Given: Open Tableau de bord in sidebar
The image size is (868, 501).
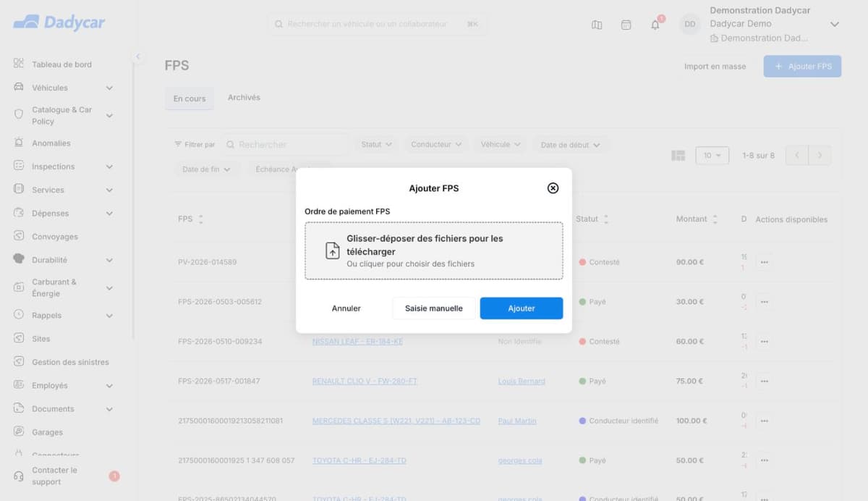Looking at the screenshot, I should tap(61, 64).
